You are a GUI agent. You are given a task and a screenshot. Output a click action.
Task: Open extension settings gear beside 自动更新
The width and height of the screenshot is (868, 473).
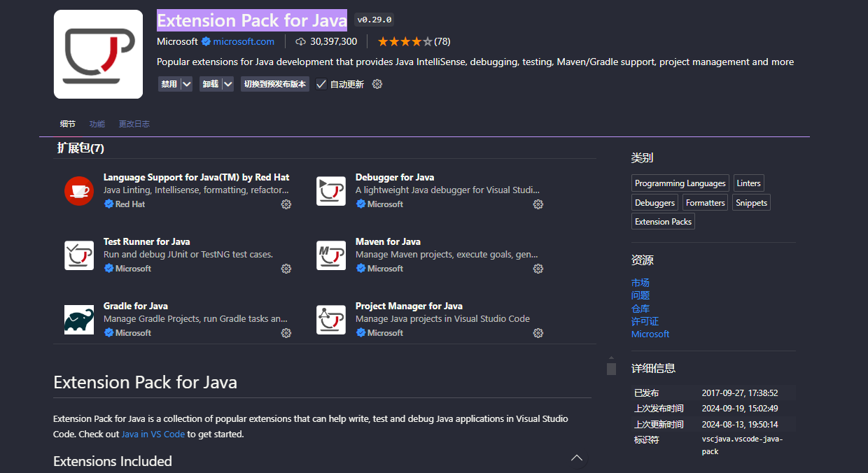[377, 84]
